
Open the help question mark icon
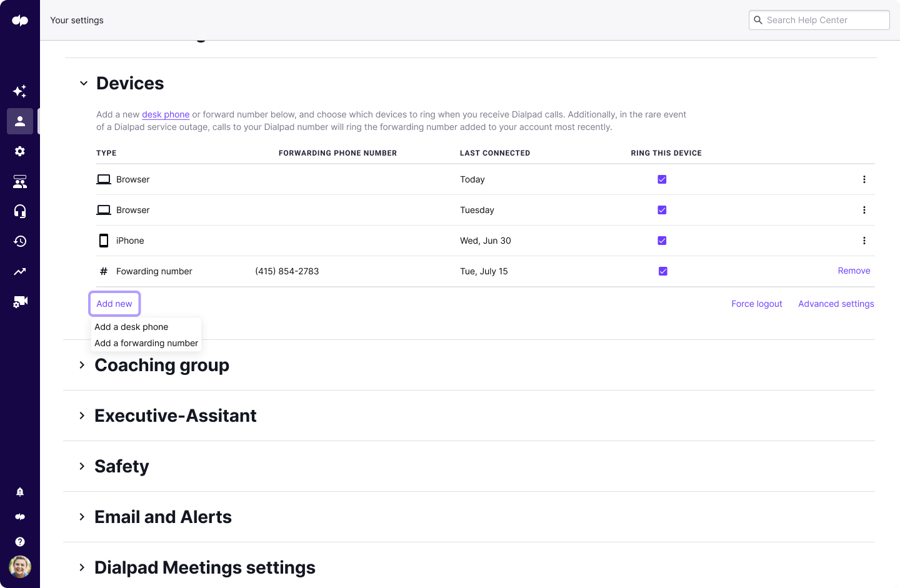[20, 542]
